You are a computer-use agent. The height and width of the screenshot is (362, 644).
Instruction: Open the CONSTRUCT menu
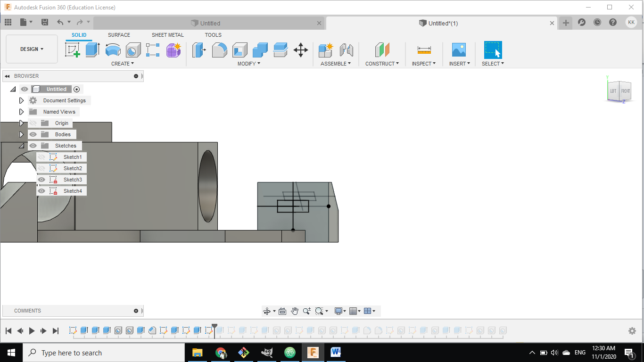pyautogui.click(x=382, y=64)
